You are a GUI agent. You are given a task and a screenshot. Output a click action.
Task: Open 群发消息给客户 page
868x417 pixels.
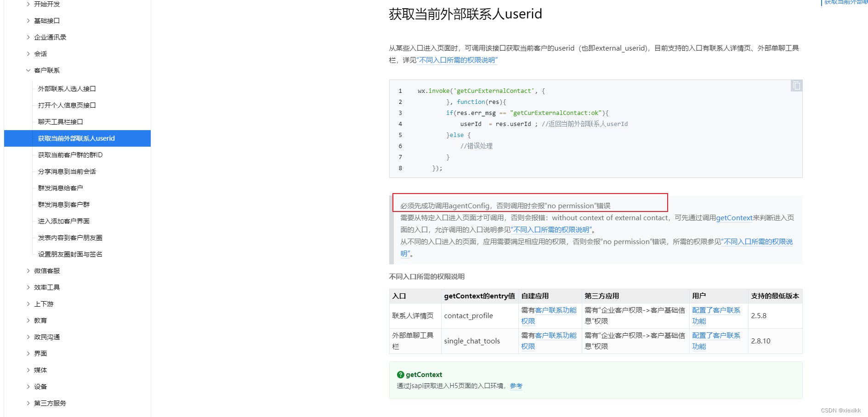(x=60, y=188)
